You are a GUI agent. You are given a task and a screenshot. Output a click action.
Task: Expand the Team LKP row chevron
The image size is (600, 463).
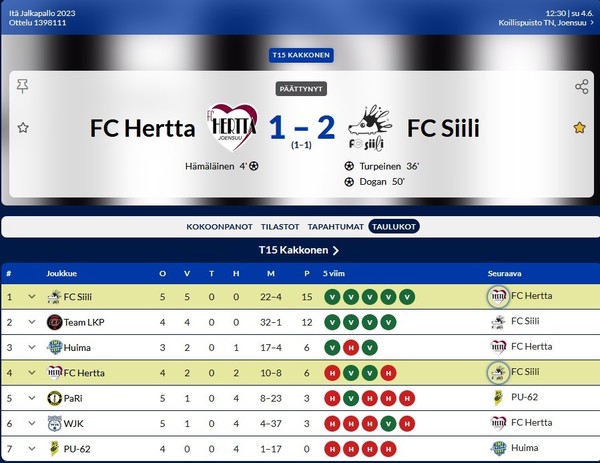[32, 322]
